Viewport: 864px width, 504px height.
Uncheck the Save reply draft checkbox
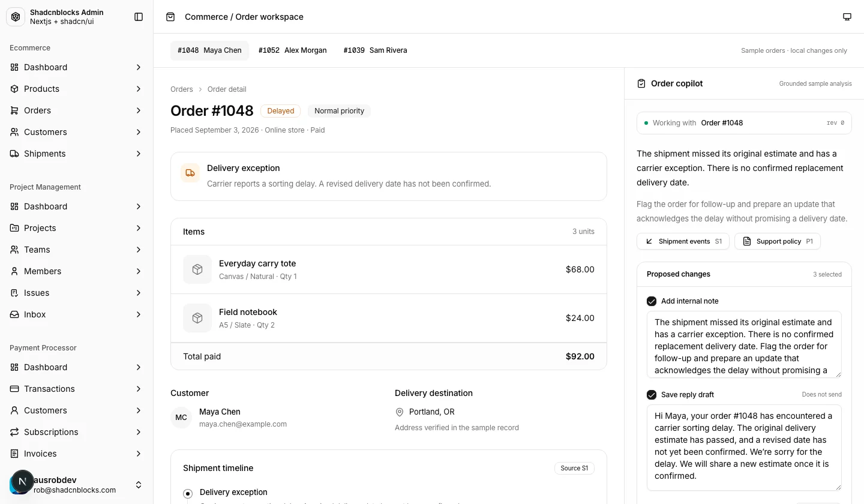click(652, 395)
